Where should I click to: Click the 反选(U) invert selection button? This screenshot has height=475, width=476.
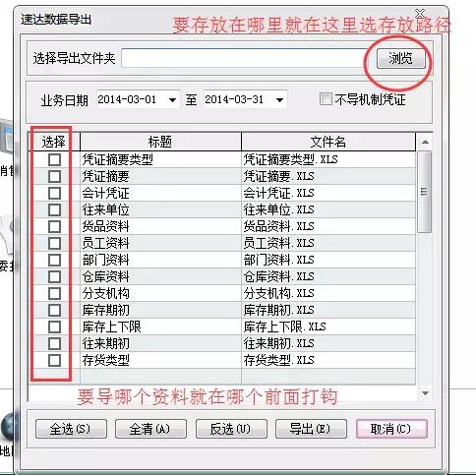click(231, 429)
